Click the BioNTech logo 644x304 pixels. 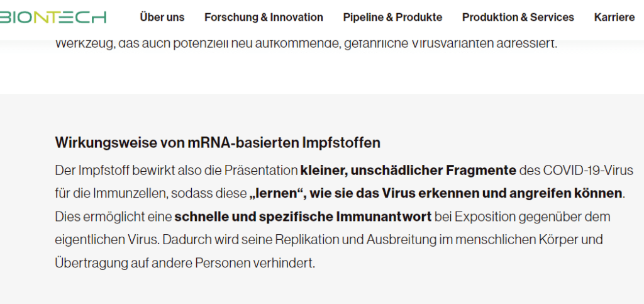[x=53, y=17]
